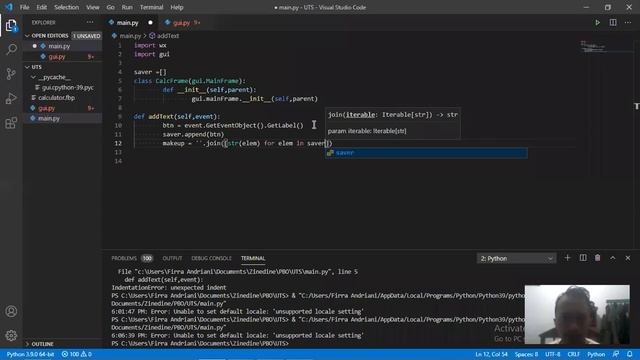This screenshot has width=640, height=360.
Task: Click the feedback icon in status bar
Action: 616,354
